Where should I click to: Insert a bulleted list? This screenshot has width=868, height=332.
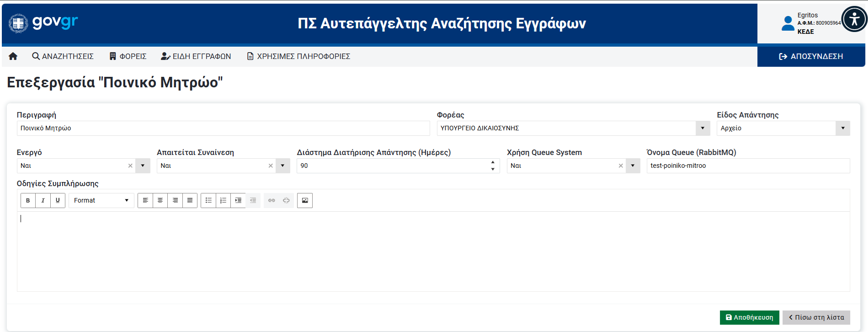point(208,200)
